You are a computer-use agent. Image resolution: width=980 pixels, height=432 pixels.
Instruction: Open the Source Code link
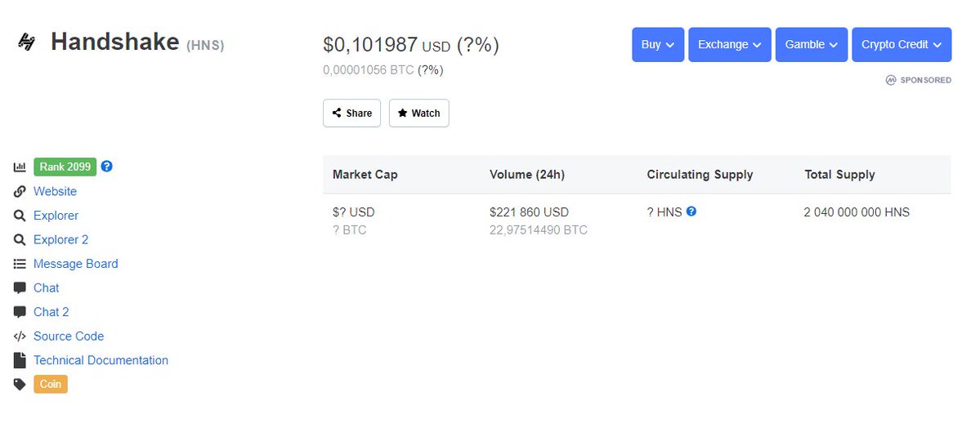[69, 336]
